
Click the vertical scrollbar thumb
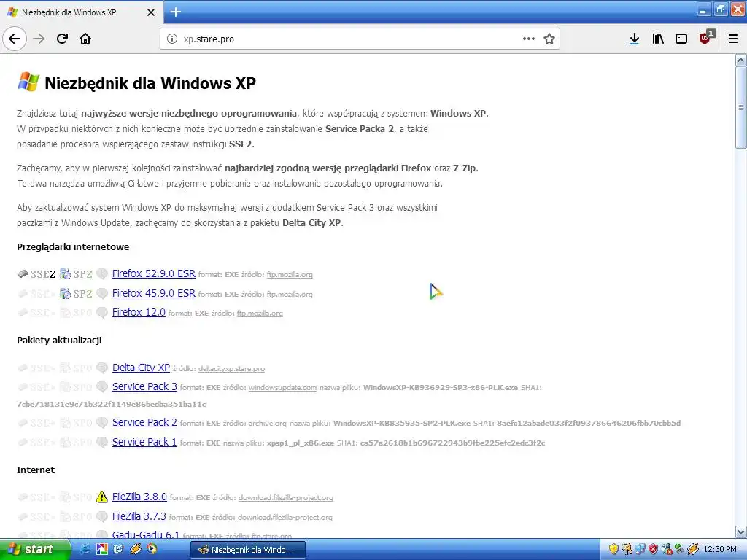(x=741, y=108)
